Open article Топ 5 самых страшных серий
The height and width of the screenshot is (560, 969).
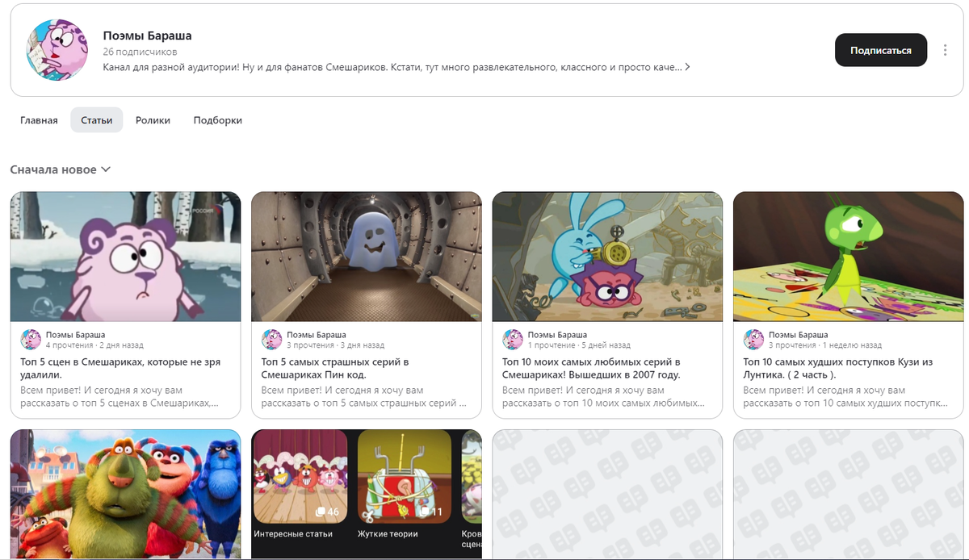pos(335,369)
